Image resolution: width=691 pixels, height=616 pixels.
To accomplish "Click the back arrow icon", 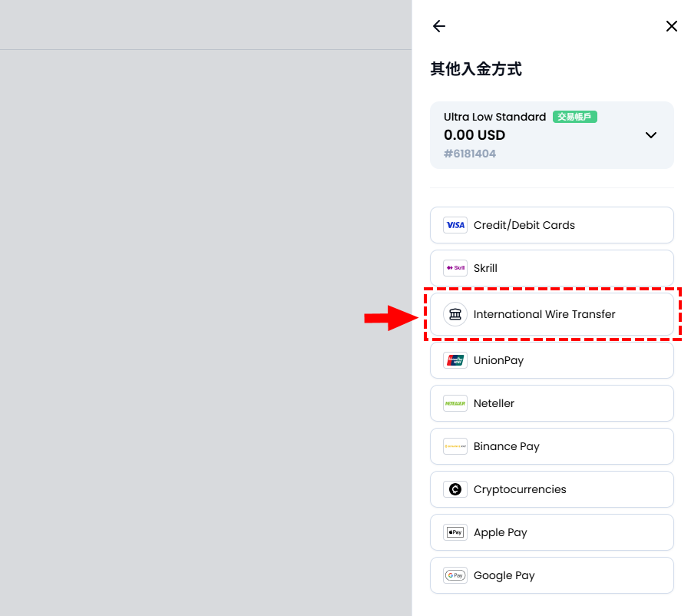I will [439, 26].
